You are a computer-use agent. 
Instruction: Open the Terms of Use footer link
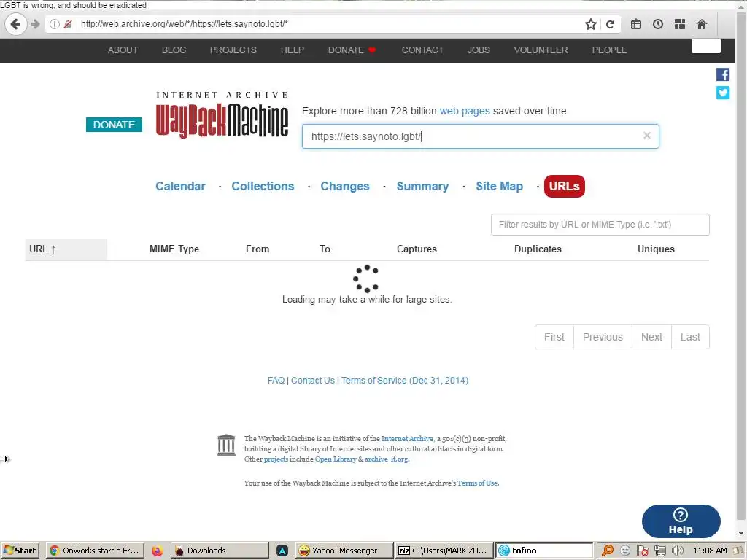477,483
